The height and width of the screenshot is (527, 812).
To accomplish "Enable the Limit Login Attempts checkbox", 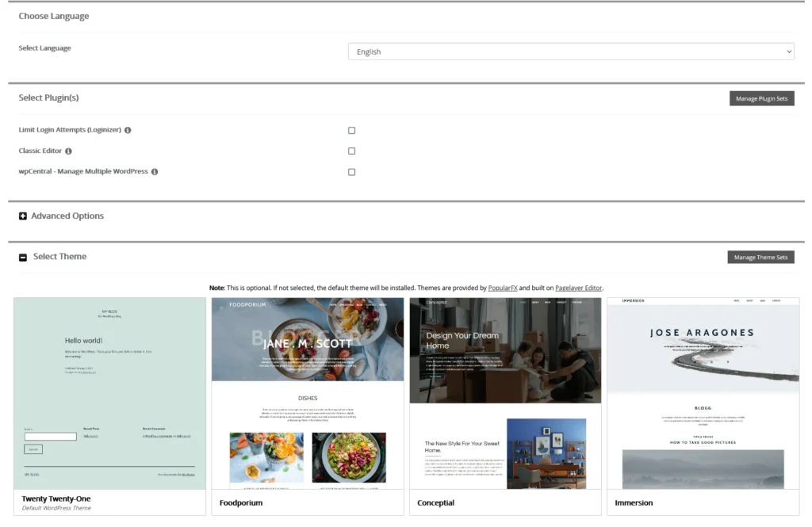I will tap(351, 130).
